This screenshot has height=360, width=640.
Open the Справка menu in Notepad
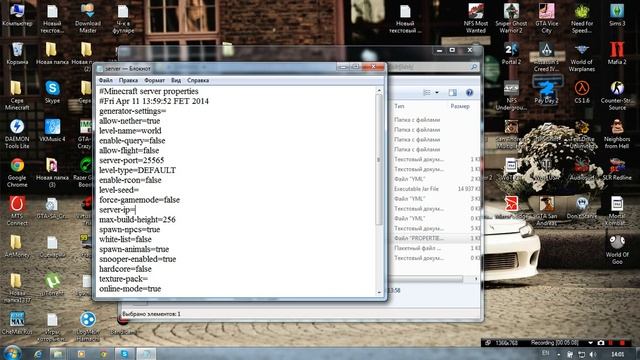point(198,80)
